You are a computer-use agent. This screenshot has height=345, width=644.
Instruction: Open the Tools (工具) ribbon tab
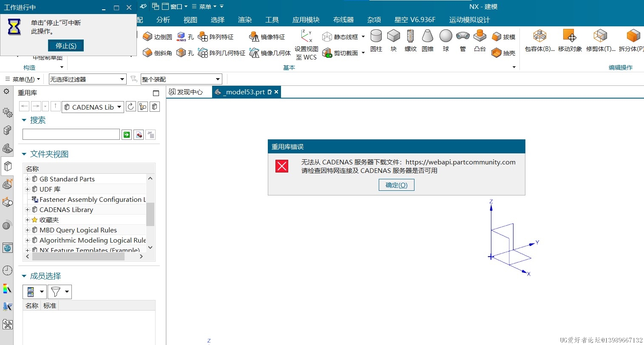click(x=272, y=20)
